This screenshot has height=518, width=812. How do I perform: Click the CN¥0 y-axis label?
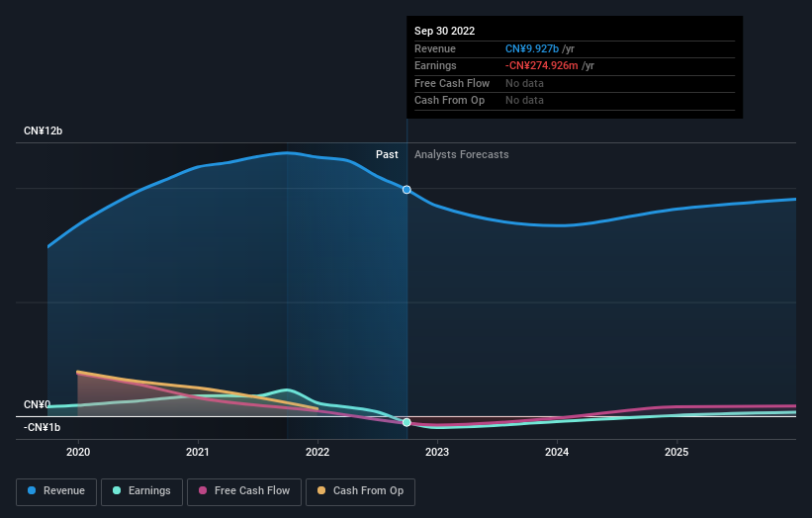(x=38, y=404)
